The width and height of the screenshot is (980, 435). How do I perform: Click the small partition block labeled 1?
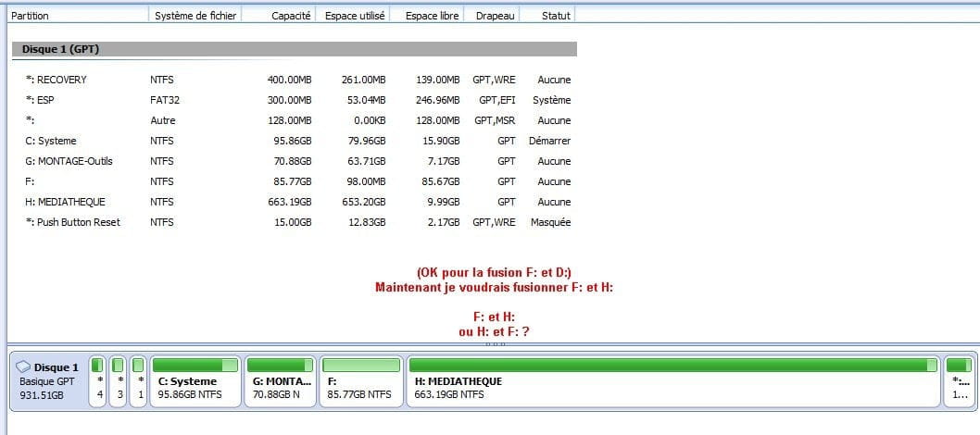coord(139,381)
